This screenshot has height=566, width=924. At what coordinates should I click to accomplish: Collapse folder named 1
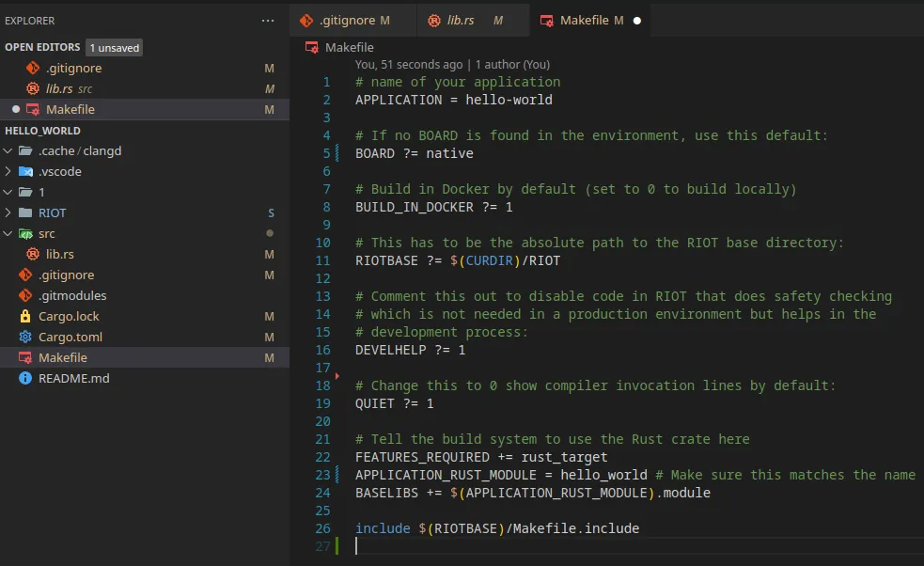[x=8, y=192]
